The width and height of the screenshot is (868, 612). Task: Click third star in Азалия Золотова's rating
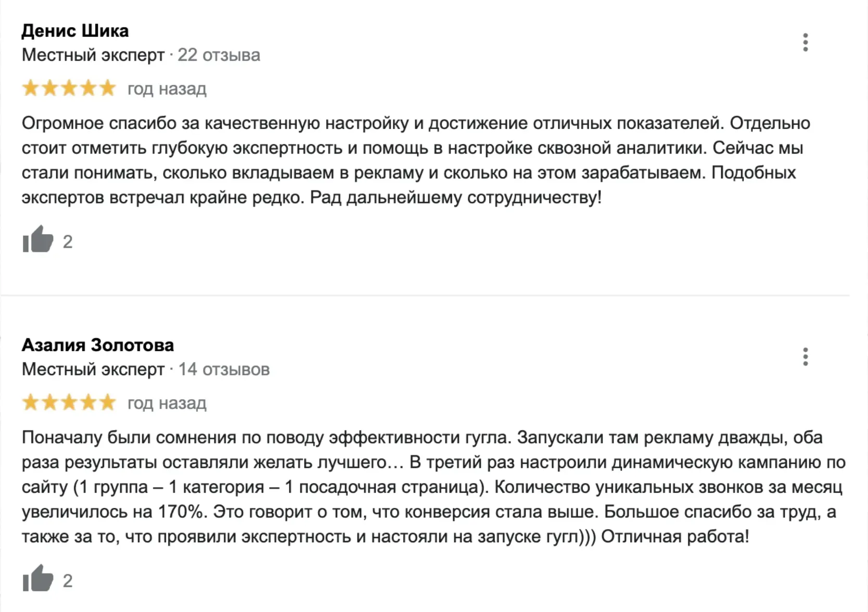[x=69, y=402]
